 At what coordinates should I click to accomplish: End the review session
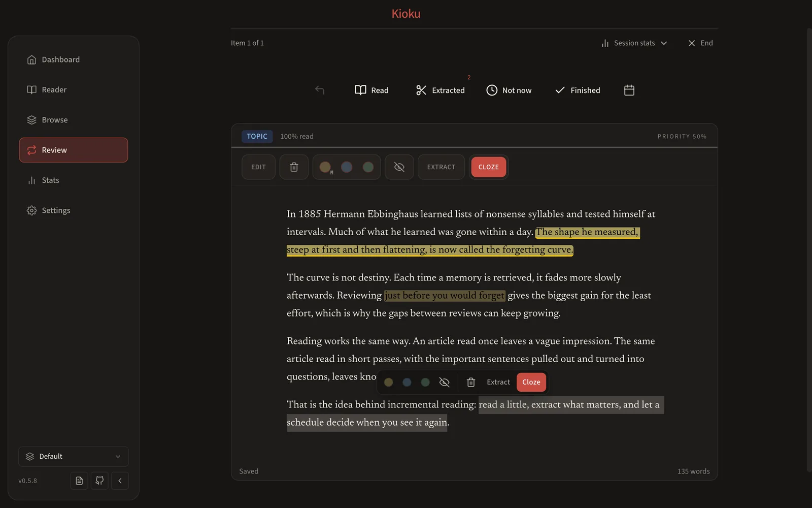coord(700,43)
